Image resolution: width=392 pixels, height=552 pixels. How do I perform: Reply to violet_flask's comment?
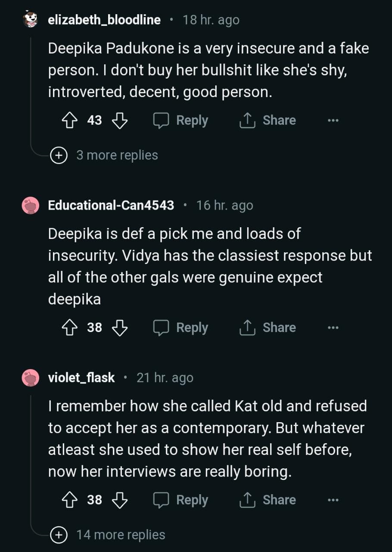pyautogui.click(x=181, y=500)
